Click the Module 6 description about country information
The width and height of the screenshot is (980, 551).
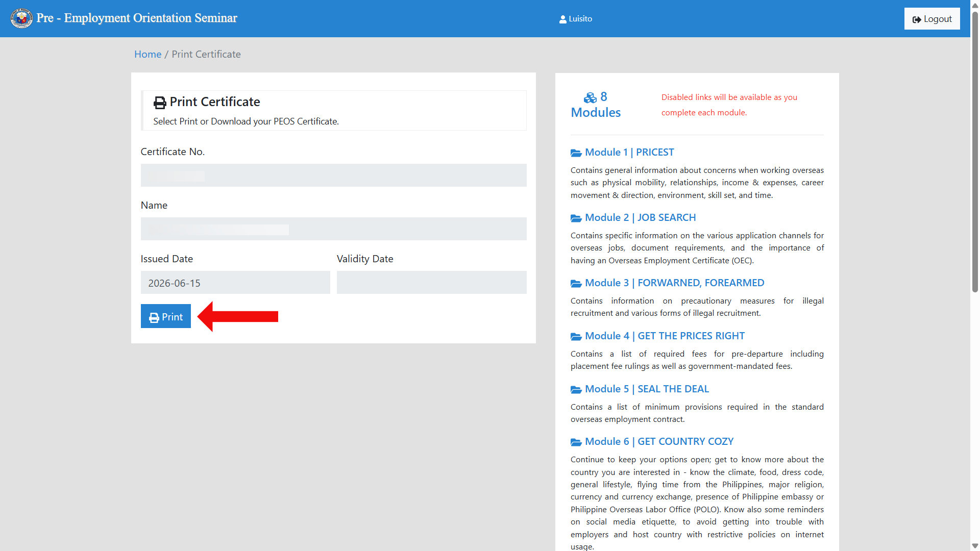[697, 503]
